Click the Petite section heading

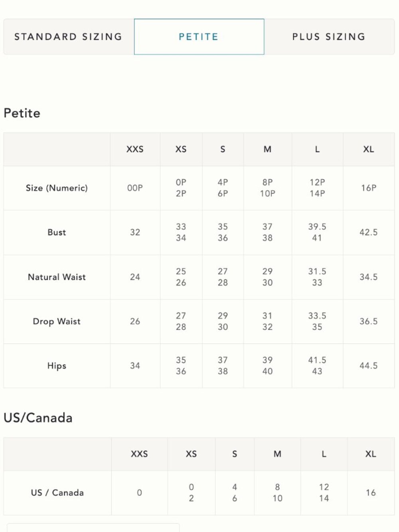22,113
